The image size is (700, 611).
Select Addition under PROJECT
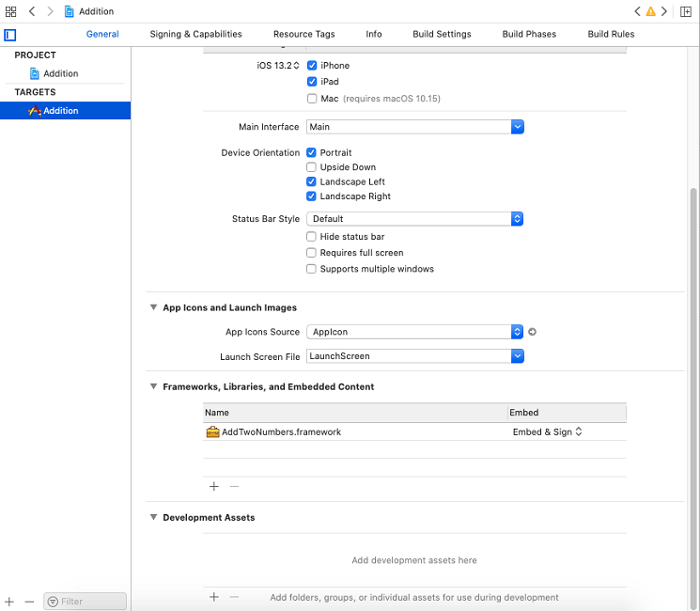pos(61,73)
